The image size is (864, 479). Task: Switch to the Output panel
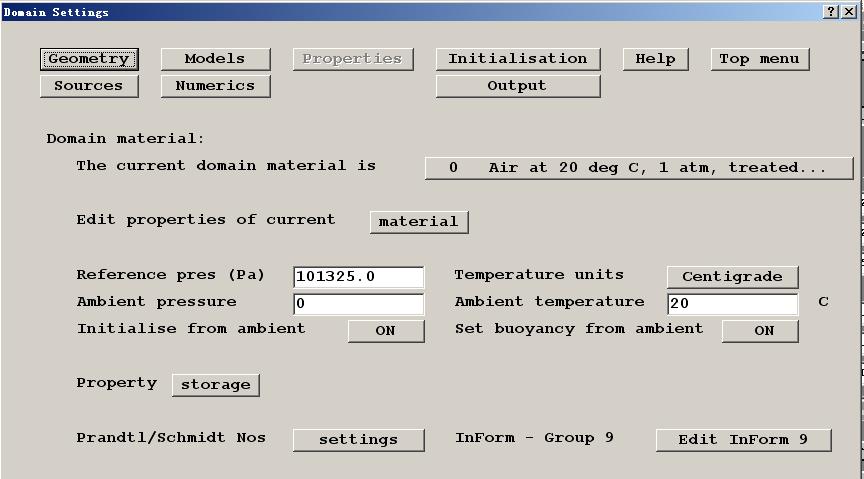(517, 86)
